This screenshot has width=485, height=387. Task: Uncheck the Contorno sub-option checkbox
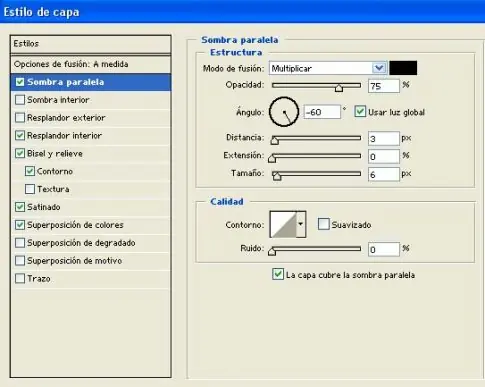(x=30, y=171)
